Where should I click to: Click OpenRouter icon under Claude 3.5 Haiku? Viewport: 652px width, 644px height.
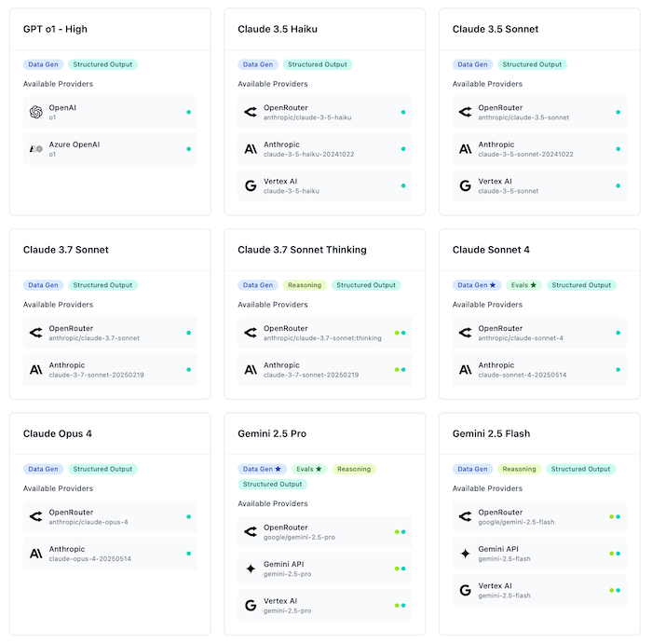click(251, 112)
